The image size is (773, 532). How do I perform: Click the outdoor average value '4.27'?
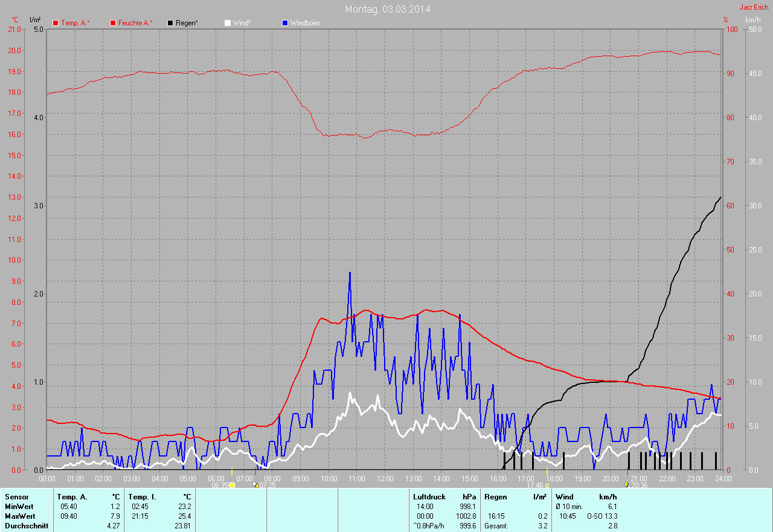point(114,526)
